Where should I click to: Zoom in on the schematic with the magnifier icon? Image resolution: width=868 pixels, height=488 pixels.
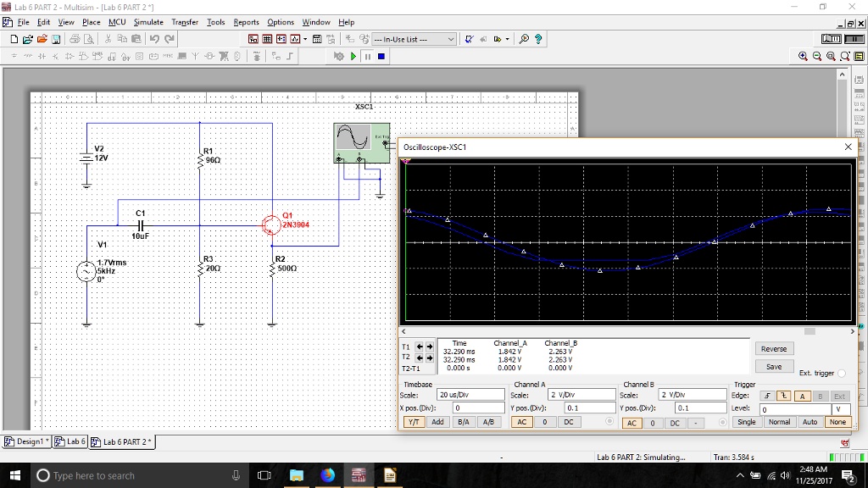pos(803,56)
